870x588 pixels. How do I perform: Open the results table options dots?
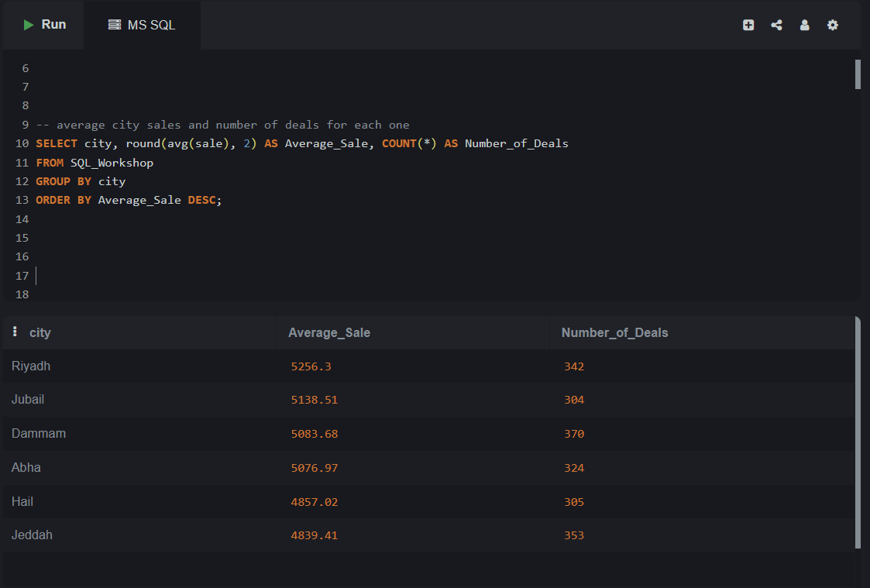15,331
